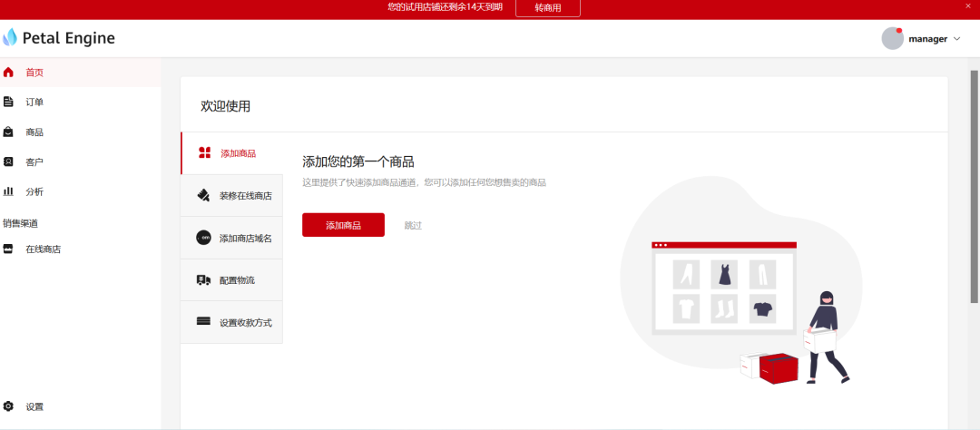Click the document icon beside 订单

[x=8, y=102]
